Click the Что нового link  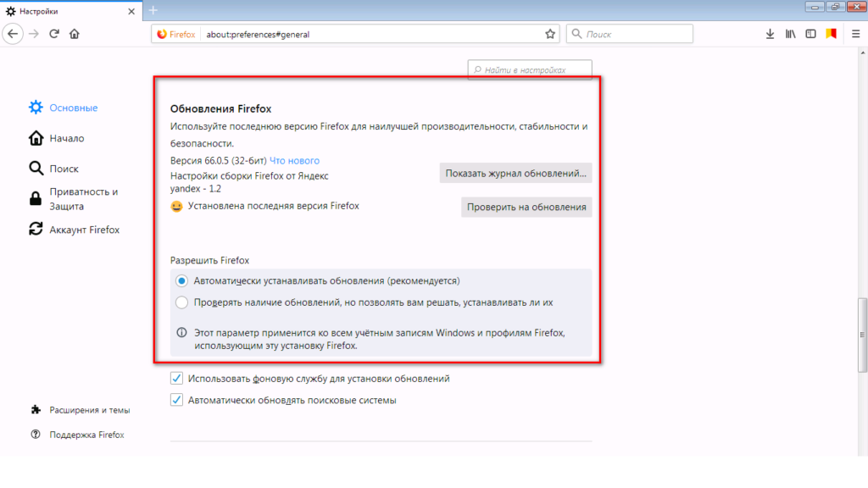pyautogui.click(x=294, y=160)
